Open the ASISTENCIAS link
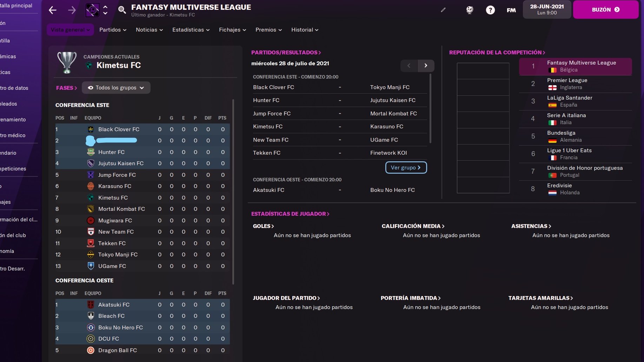The height and width of the screenshot is (362, 644). [x=531, y=226]
